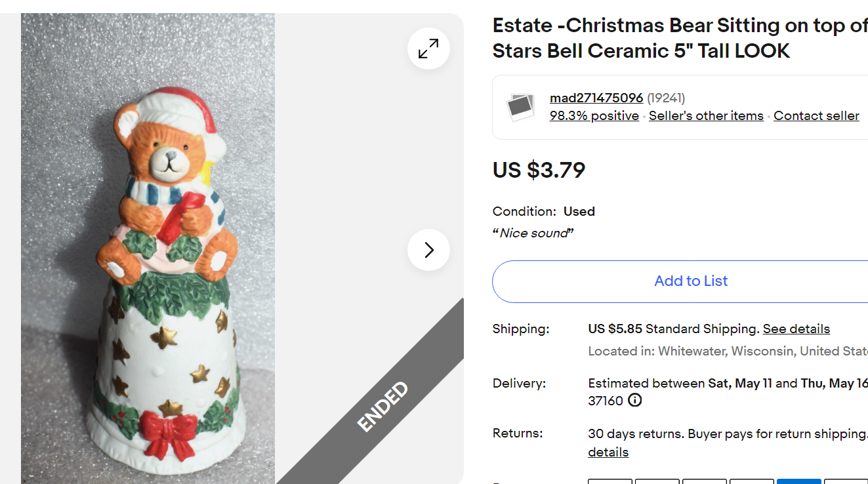Viewport: 868px width, 484px height.
Task: Browse Seller's other items
Action: [x=706, y=115]
